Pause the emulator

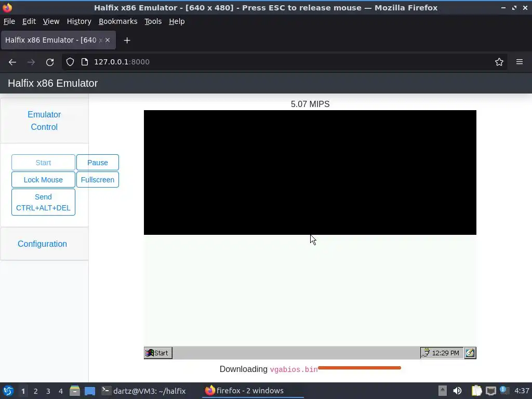(x=98, y=163)
